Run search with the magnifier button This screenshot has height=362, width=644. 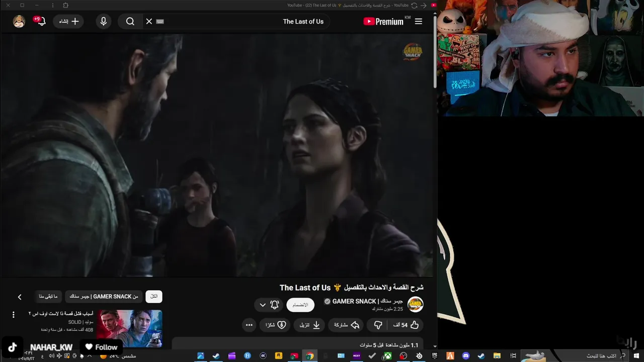point(130,21)
